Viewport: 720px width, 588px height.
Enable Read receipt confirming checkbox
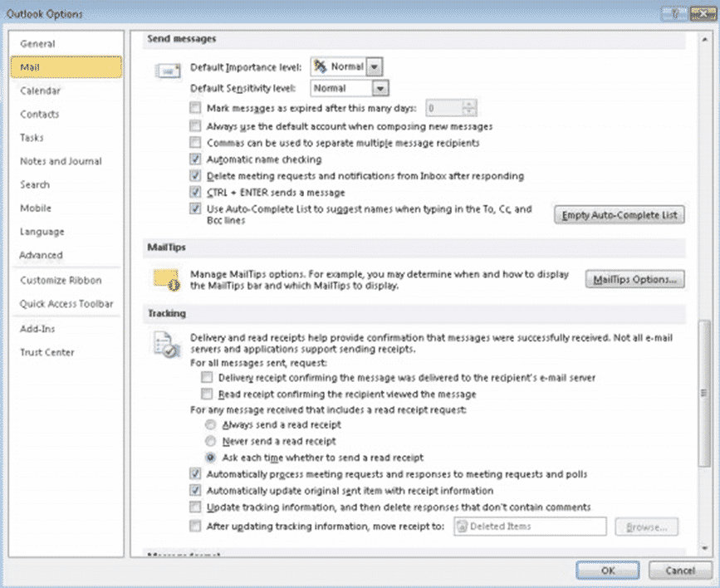coord(207,394)
